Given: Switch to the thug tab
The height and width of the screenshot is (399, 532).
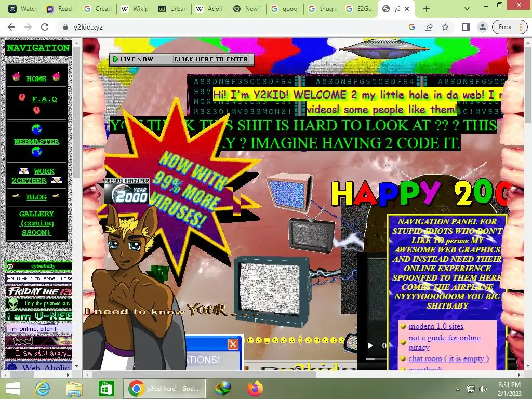Looking at the screenshot, I should (322, 9).
